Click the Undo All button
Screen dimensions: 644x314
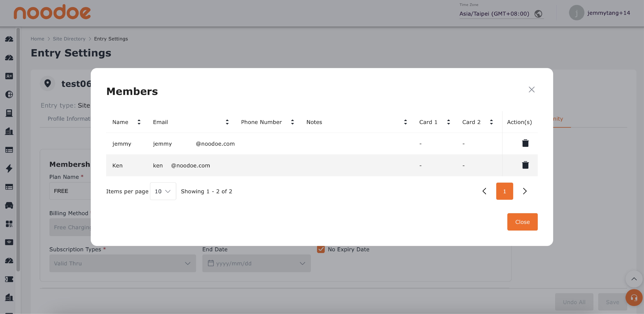pos(574,302)
